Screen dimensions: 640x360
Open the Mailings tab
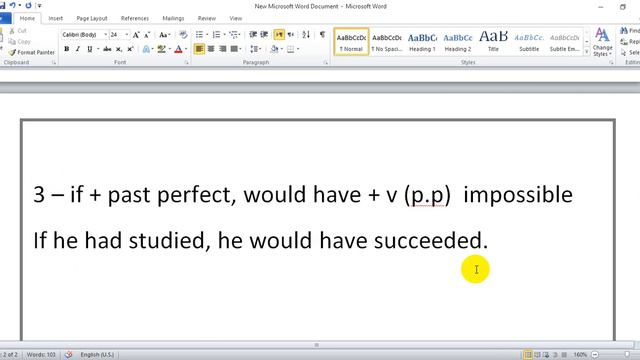tap(173, 18)
